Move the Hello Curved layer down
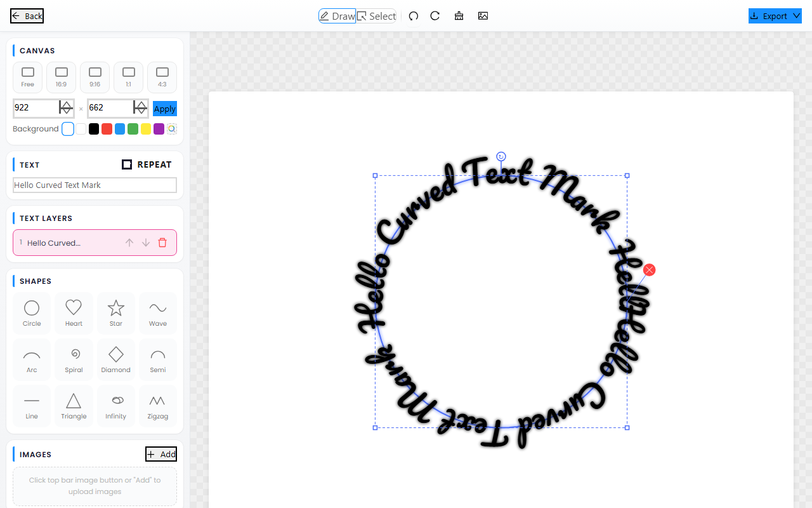Viewport: 812px width, 508px height. (x=146, y=243)
